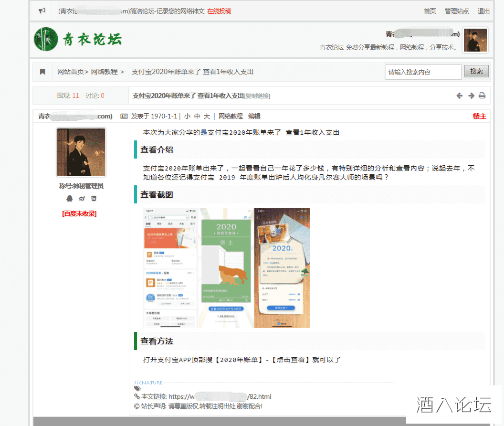
Task: Open the author's Weibo icon
Action: [82, 199]
